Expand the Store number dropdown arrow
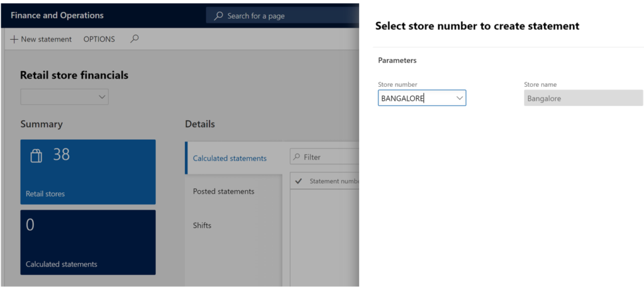This screenshot has height=287, width=644. (x=459, y=98)
